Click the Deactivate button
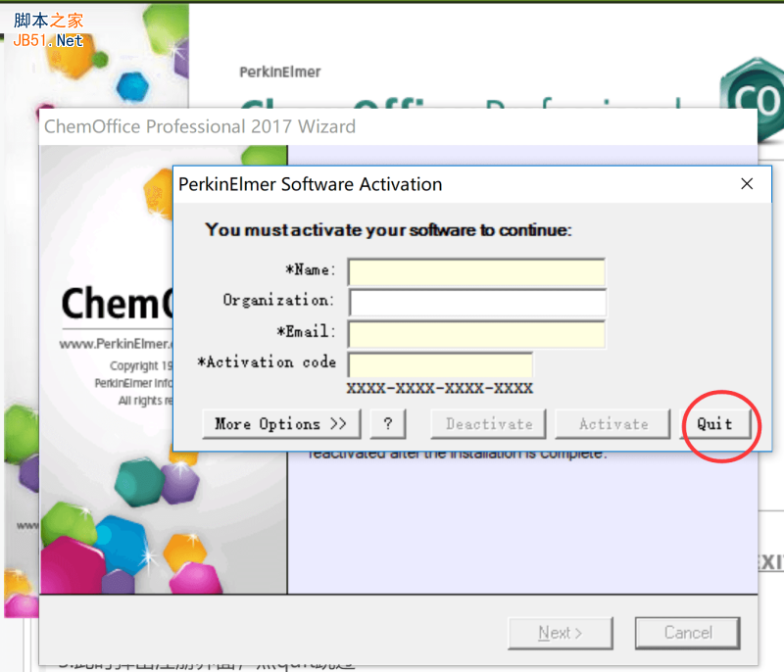Viewport: 784px width, 672px height. pyautogui.click(x=488, y=424)
